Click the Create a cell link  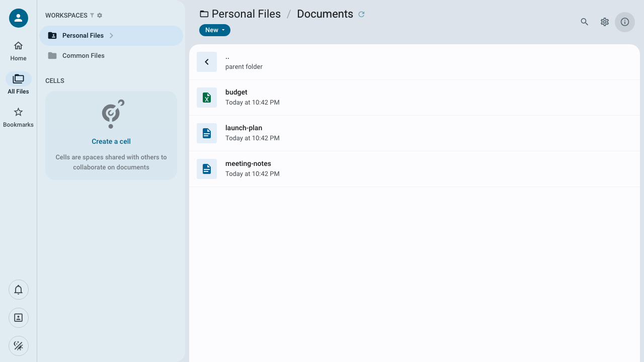click(111, 141)
